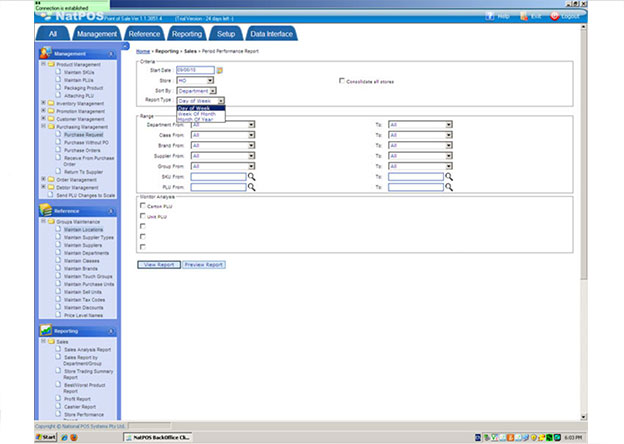Viewport: 624px width, 444px height.
Task: Open the Brand From dropdown
Action: 223,146
